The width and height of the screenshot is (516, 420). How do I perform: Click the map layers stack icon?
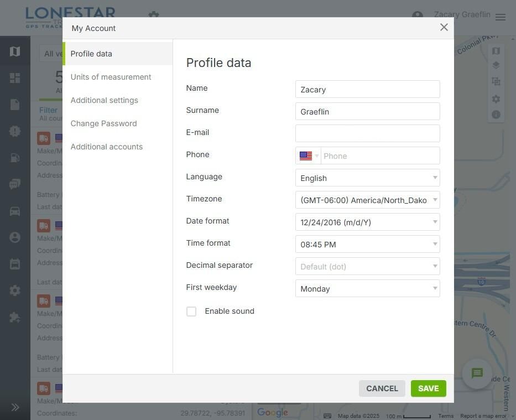tap(496, 65)
